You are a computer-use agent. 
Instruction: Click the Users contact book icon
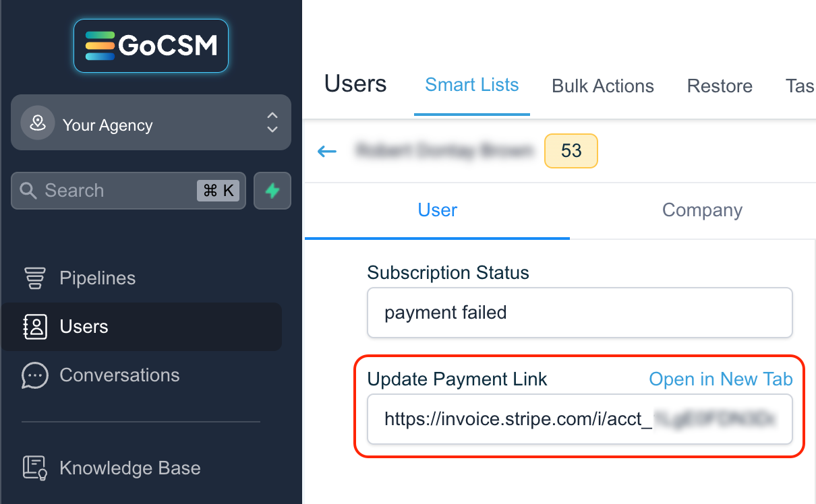click(x=35, y=327)
